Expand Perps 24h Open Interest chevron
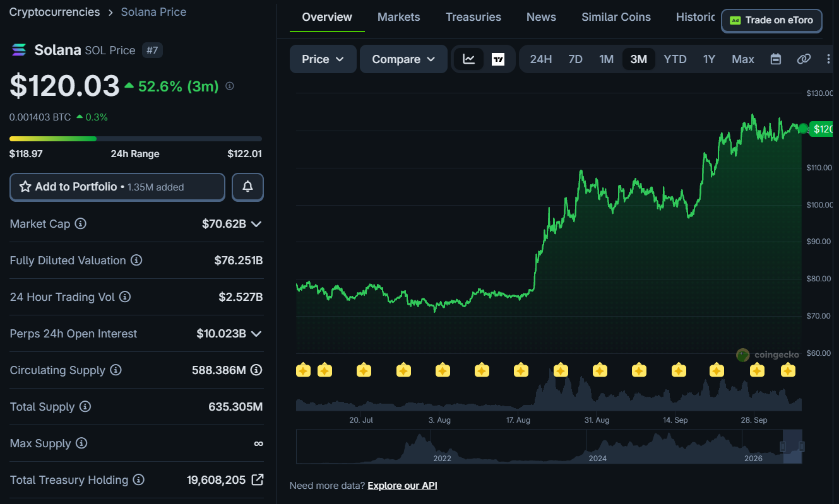 point(256,334)
